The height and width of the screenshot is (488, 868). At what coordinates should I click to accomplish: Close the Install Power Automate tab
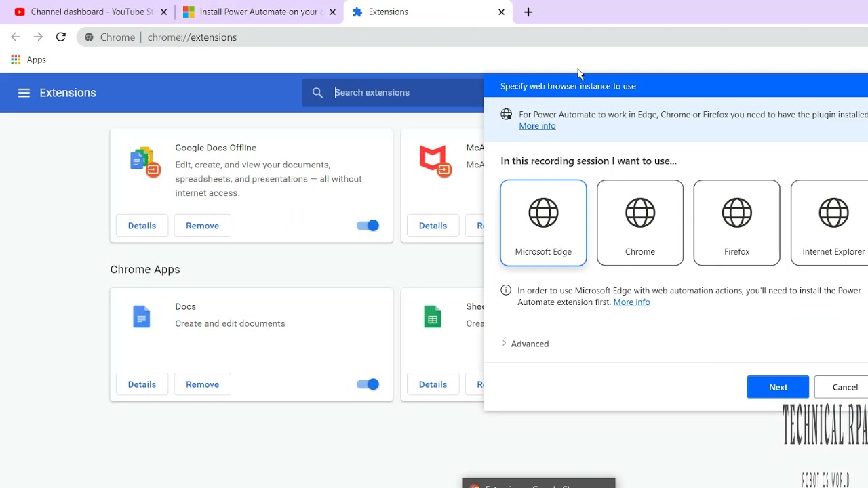coord(332,12)
